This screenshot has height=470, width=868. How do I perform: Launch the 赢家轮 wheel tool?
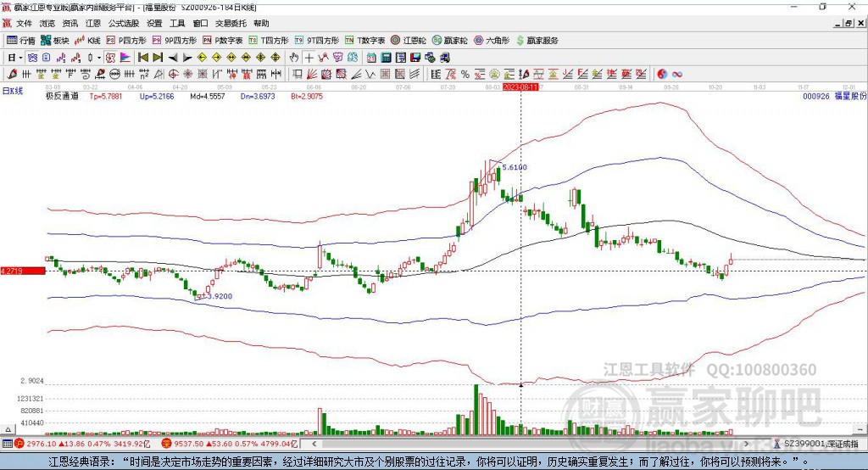point(450,41)
